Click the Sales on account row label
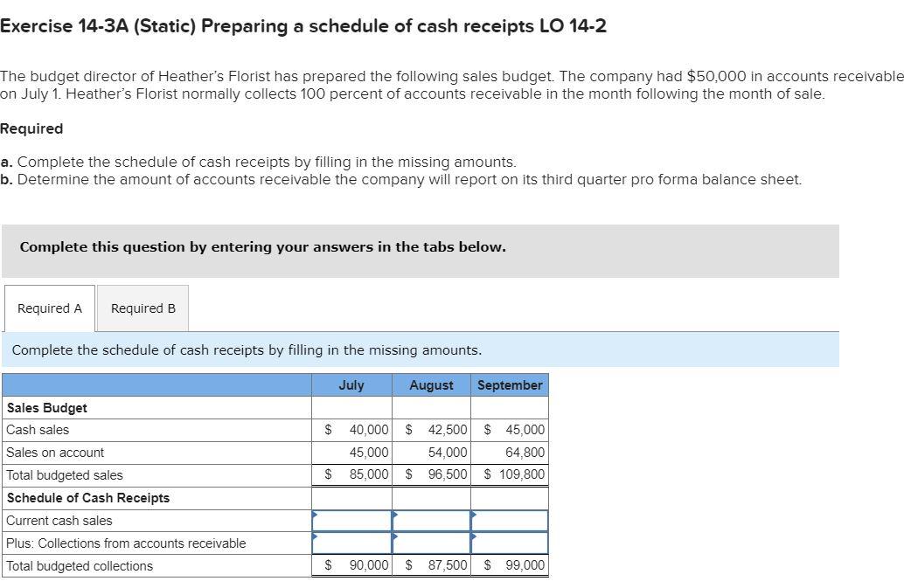This screenshot has height=588, width=904. point(55,453)
